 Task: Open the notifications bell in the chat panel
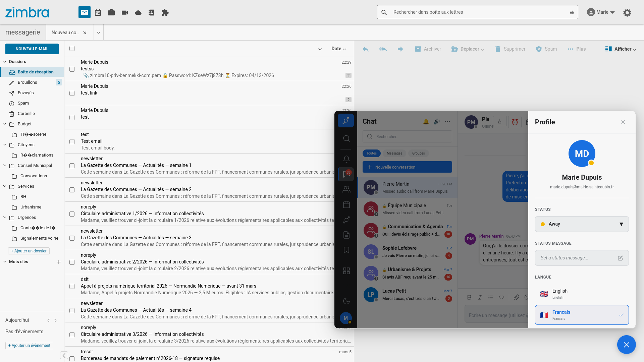(346, 159)
